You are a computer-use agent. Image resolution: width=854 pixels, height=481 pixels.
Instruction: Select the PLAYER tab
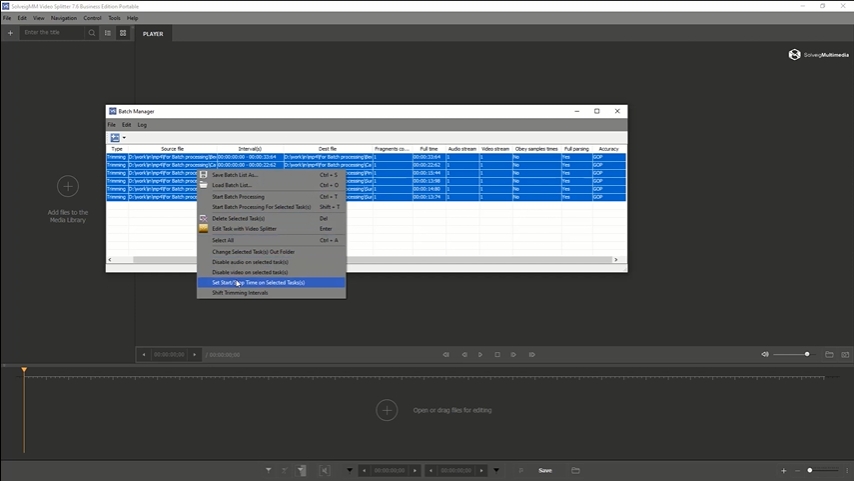coord(153,34)
